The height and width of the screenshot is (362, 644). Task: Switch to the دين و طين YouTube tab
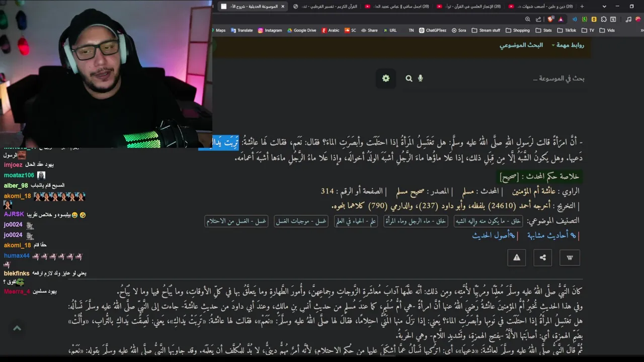[x=541, y=6]
